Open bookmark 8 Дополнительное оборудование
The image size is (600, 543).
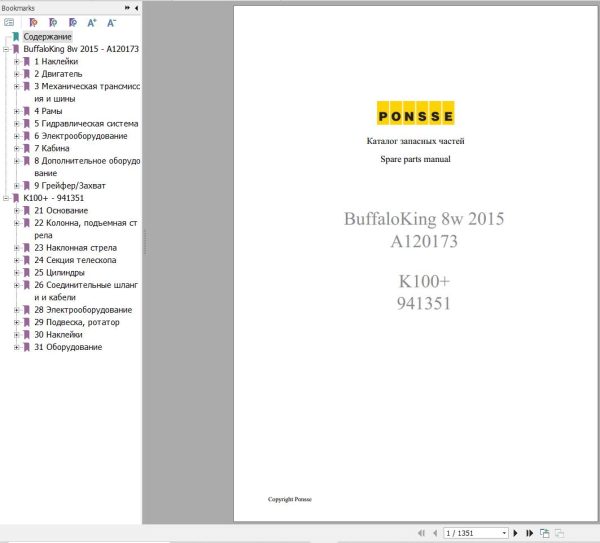point(87,167)
